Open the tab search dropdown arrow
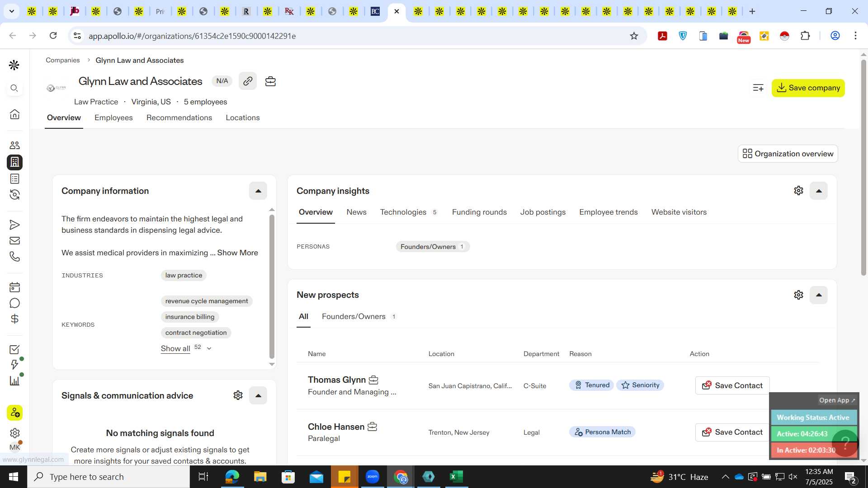Screen dimensions: 868x488 [11, 11]
